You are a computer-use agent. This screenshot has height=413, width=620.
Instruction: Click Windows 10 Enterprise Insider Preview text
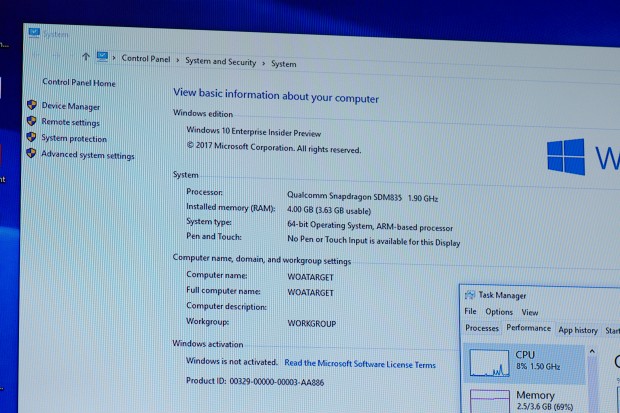click(x=253, y=131)
